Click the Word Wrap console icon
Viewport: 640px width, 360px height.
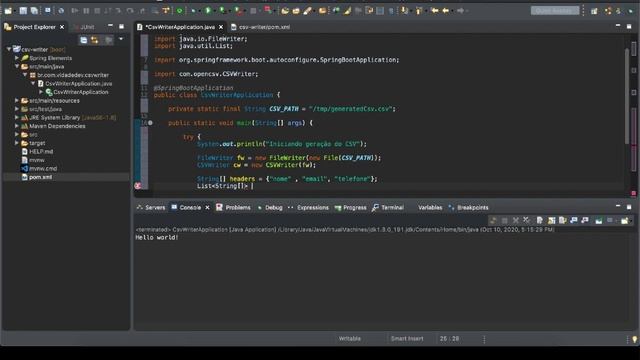[x=562, y=220]
